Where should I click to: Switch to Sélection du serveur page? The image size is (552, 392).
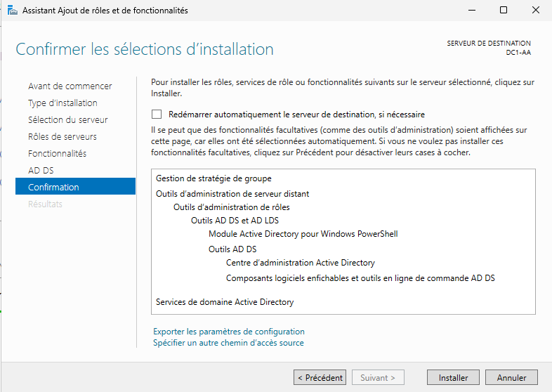(x=67, y=120)
